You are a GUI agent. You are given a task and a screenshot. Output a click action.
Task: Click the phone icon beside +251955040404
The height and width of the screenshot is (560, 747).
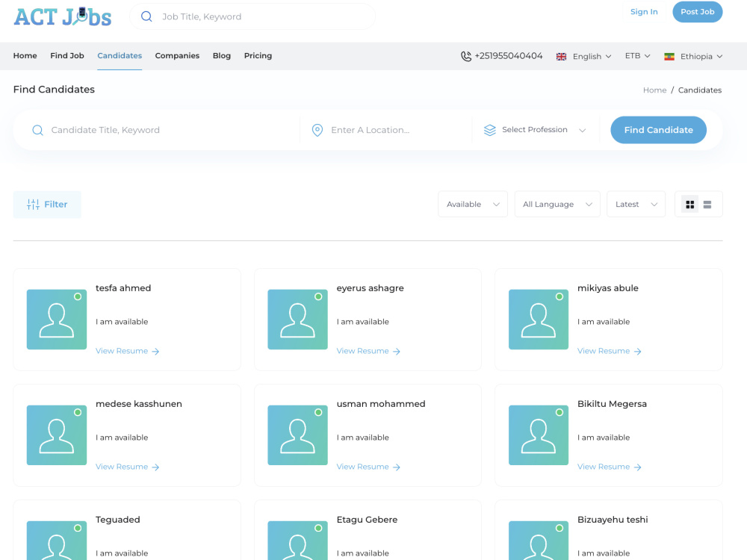tap(466, 56)
